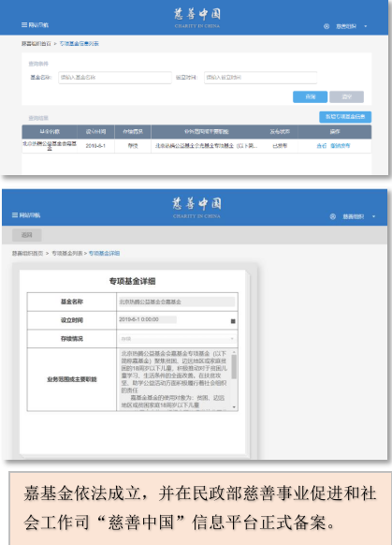Click the 2019-6-1 date cell in the results table
392x545 pixels.
click(95, 146)
